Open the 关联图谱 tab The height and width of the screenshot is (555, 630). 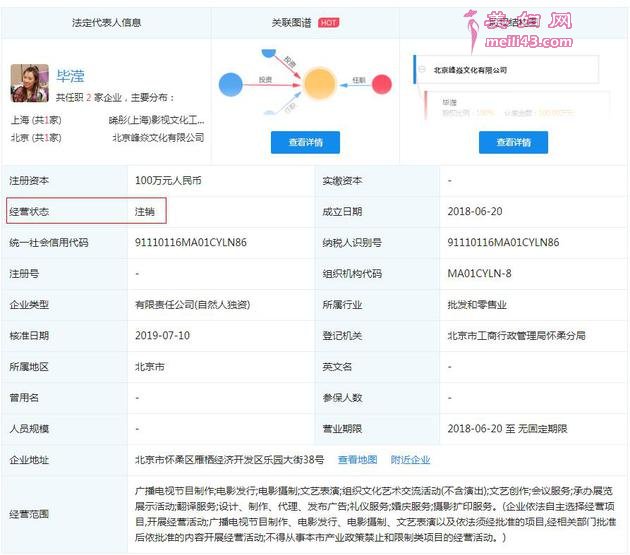[291, 23]
